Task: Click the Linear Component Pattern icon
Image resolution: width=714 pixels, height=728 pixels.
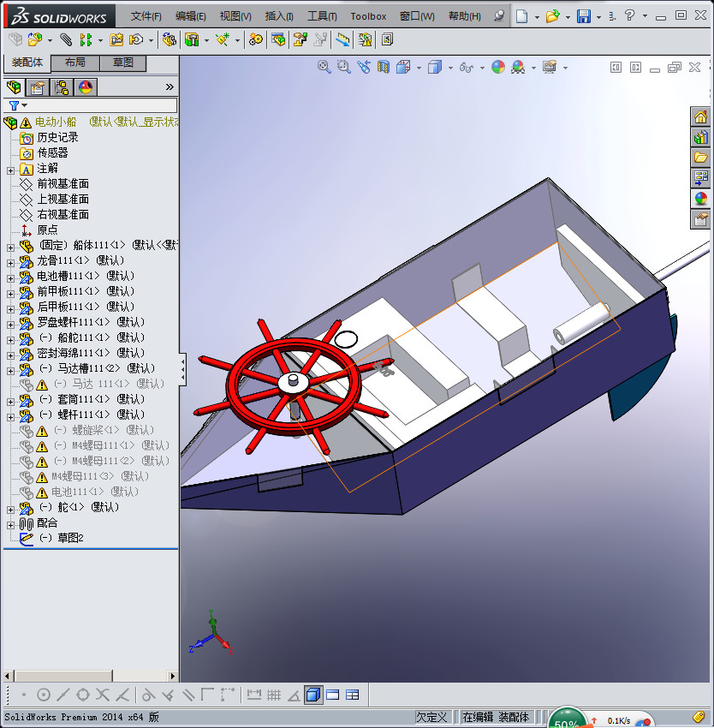Action: pyautogui.click(x=86, y=40)
